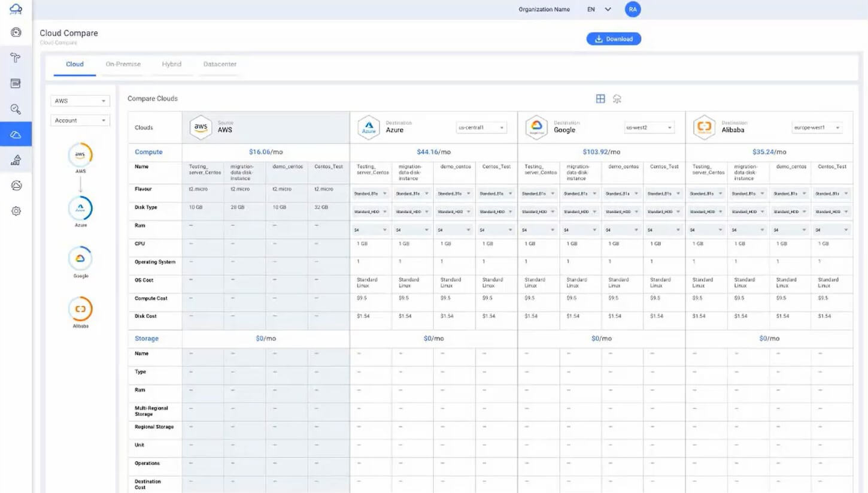Select the highlighted Cloud Compare sidebar icon
868x493 pixels.
pos(16,135)
